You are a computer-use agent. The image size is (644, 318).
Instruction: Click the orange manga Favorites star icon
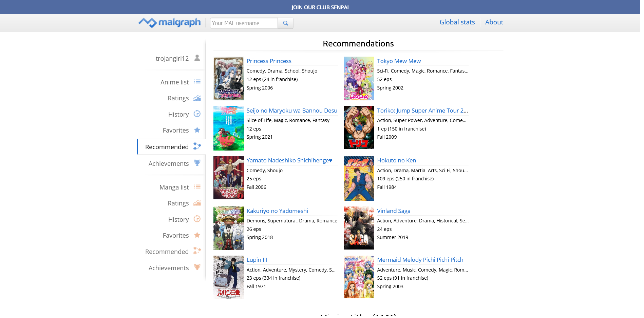(197, 235)
